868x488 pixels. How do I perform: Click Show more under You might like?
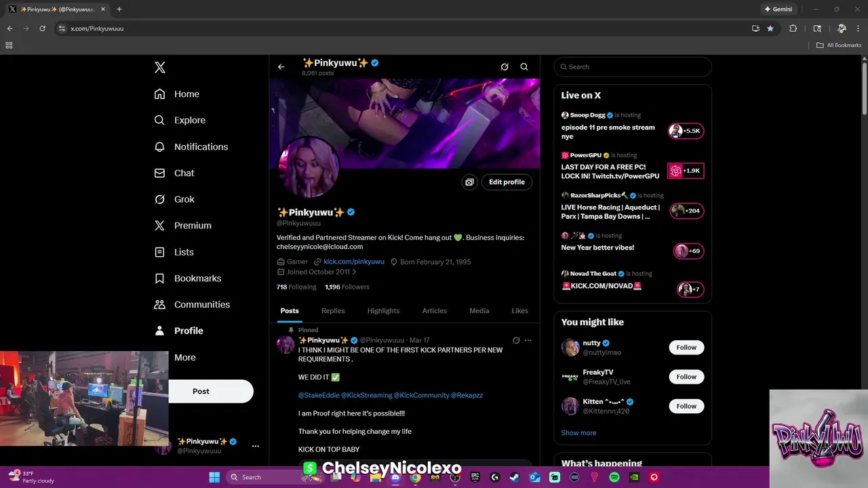coord(578,432)
